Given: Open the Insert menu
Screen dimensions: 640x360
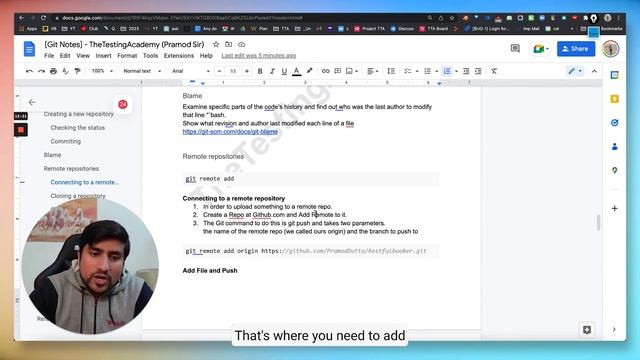Looking at the screenshot, I should pos(103,56).
